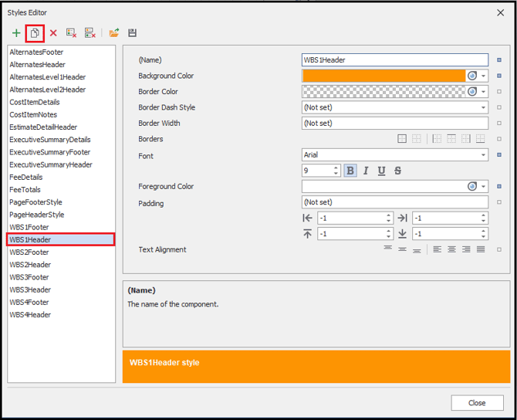
Task: Set vertical text alignment to top
Action: point(387,249)
